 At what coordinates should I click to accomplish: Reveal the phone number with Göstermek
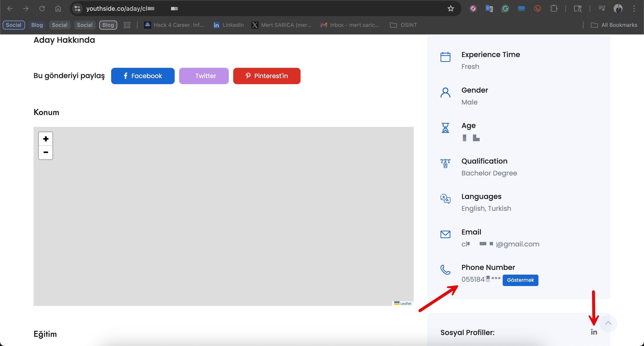point(520,280)
